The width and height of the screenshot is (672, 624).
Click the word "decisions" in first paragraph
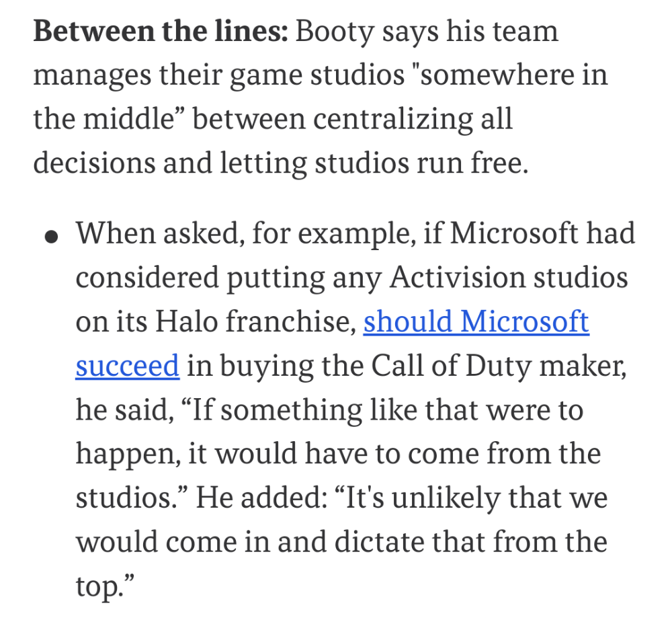point(94,163)
